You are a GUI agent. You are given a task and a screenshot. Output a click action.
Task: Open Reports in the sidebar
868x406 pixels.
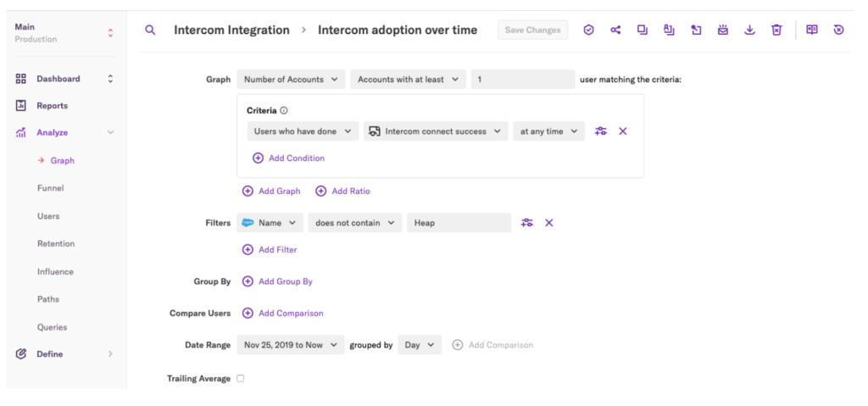(52, 105)
